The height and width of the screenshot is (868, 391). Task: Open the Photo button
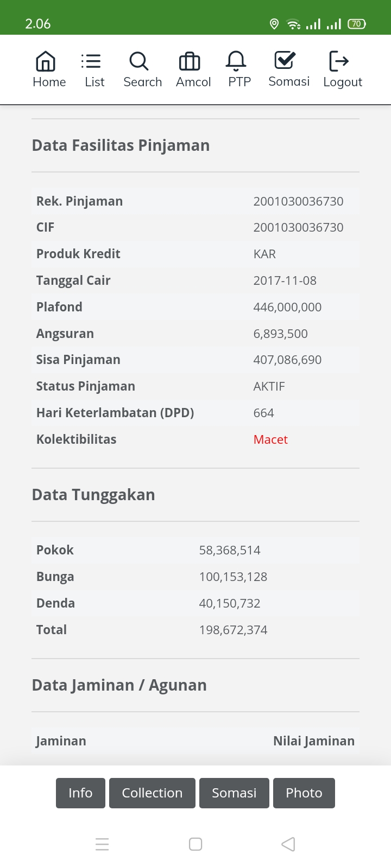click(304, 793)
